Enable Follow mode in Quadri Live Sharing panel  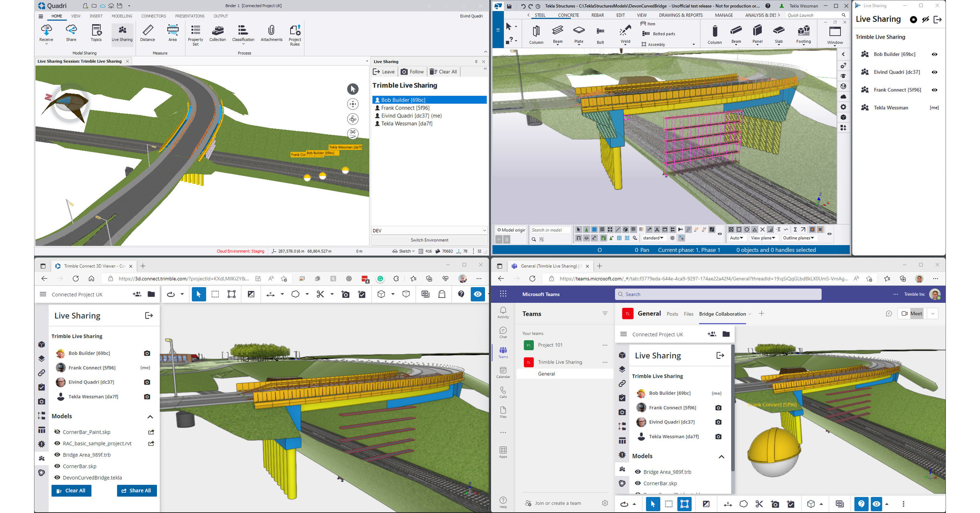413,72
